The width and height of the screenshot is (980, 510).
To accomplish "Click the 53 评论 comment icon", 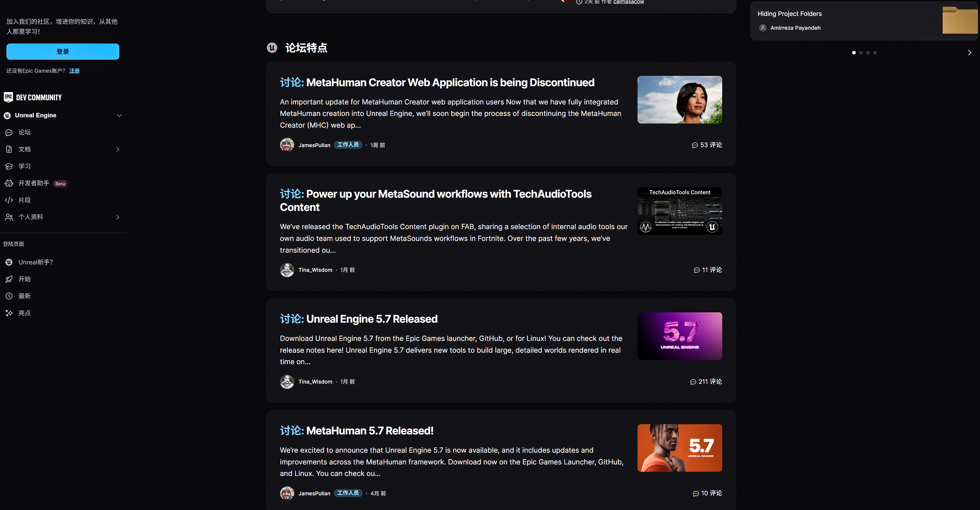I will [x=695, y=145].
